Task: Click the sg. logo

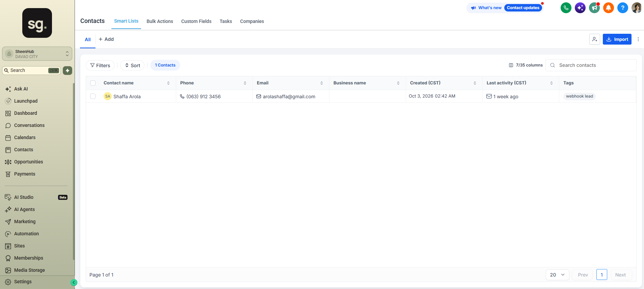Action: (37, 23)
